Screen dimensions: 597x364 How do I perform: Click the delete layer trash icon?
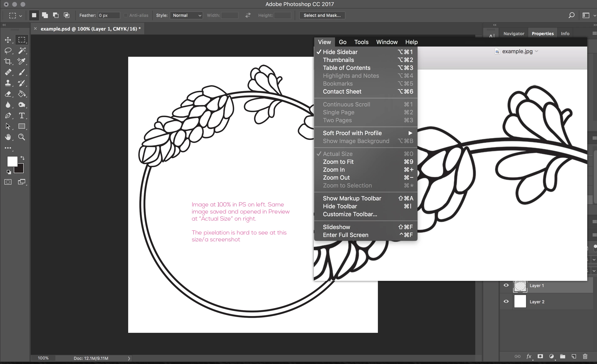point(585,356)
